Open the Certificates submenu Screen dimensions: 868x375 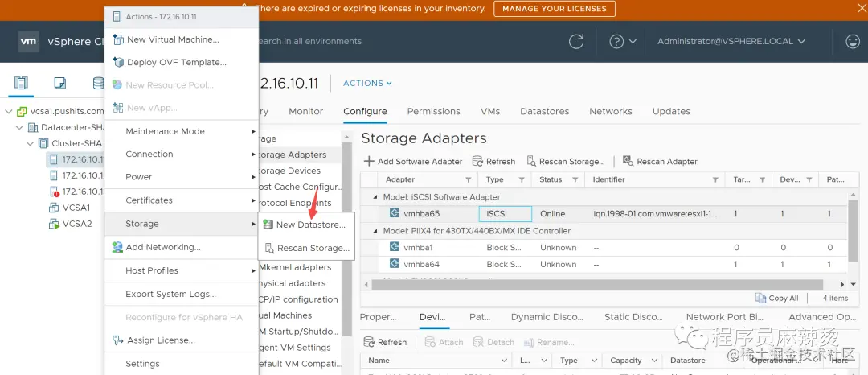pos(181,200)
